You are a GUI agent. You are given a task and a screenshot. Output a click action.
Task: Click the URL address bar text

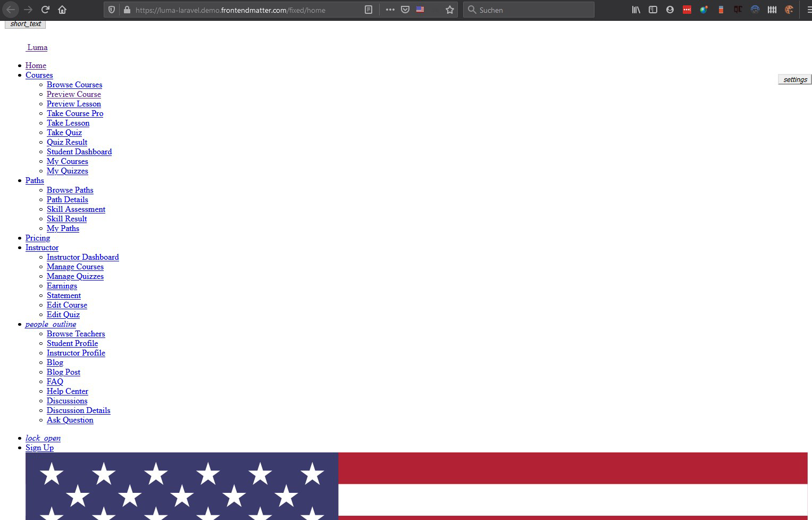(230, 10)
